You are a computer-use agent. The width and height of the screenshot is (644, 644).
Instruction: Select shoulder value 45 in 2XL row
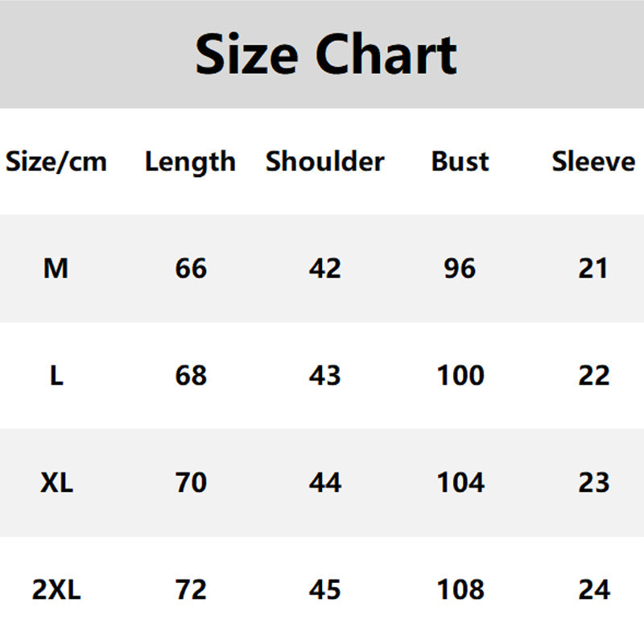[x=325, y=590]
